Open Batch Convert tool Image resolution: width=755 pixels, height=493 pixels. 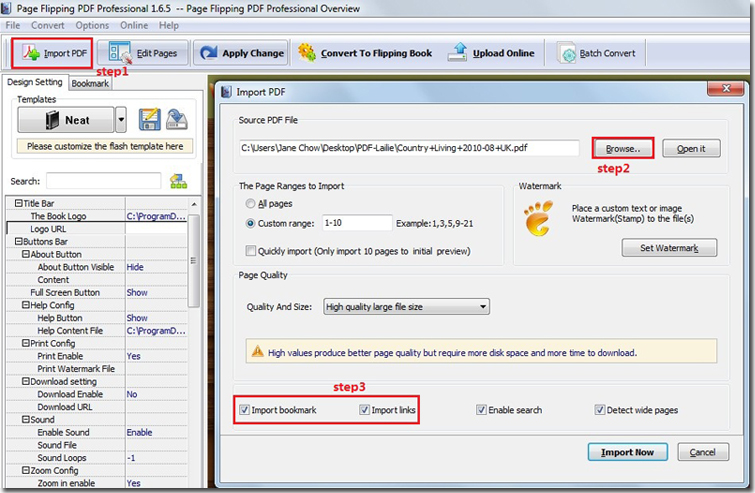pyautogui.click(x=597, y=53)
